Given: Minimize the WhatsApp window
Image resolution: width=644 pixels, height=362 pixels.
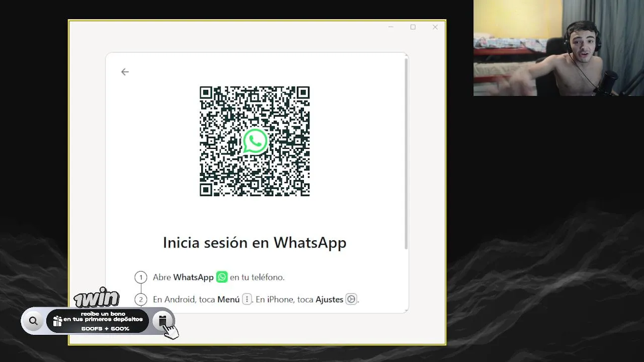Looking at the screenshot, I should (x=391, y=27).
